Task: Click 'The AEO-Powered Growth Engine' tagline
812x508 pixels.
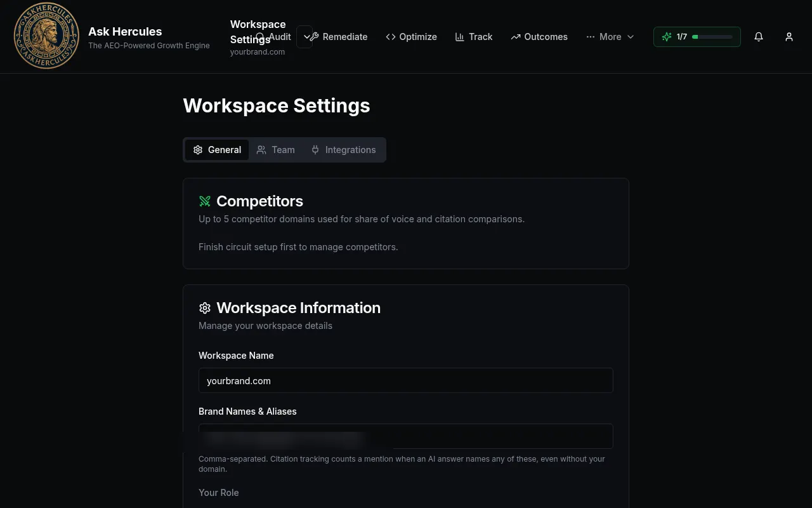Action: click(149, 46)
